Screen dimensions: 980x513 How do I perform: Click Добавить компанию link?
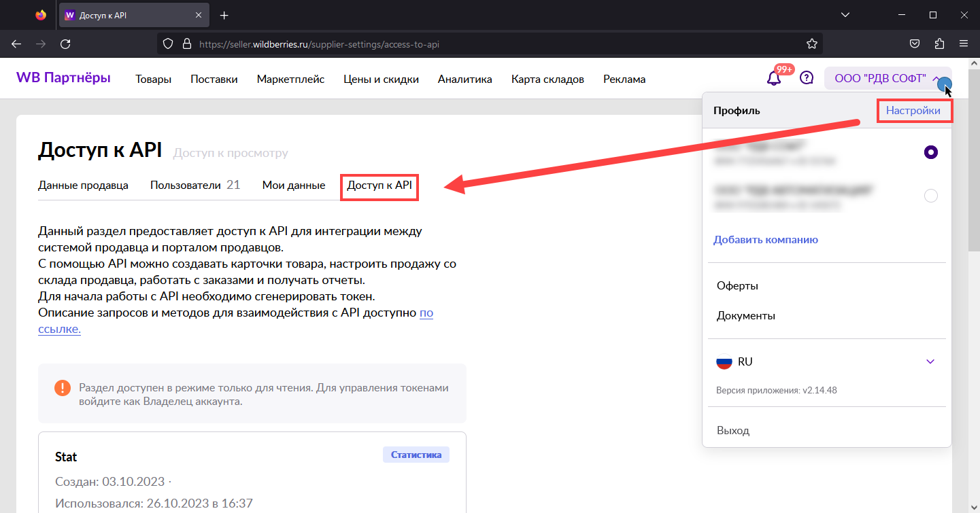[x=765, y=240]
